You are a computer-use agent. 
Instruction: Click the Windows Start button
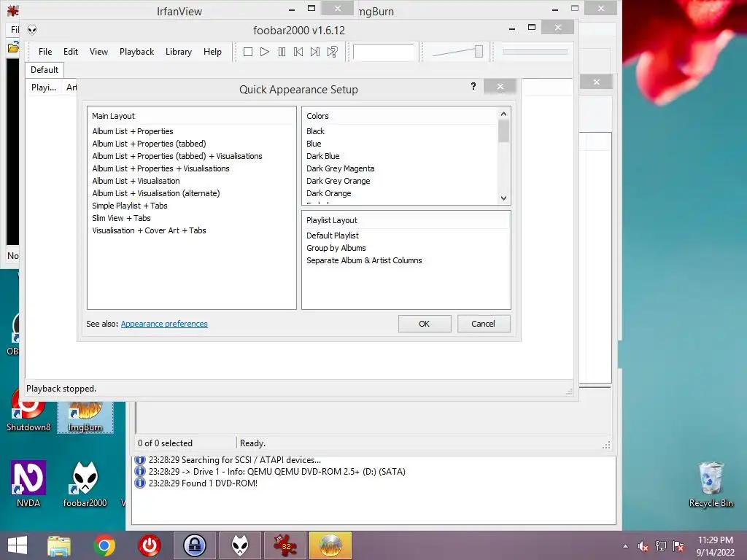(x=18, y=545)
